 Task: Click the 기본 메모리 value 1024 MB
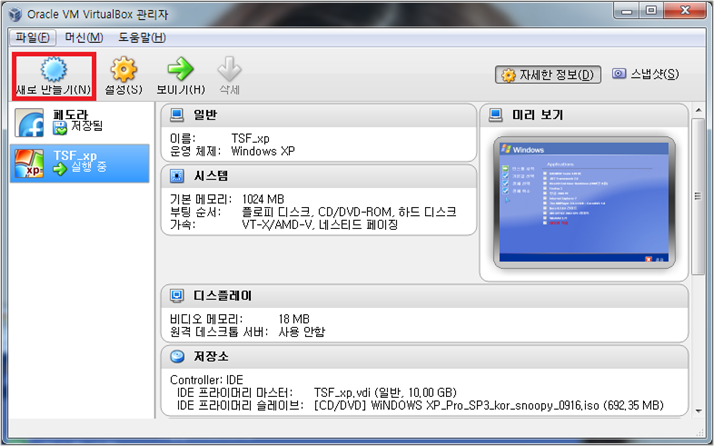[x=263, y=199]
